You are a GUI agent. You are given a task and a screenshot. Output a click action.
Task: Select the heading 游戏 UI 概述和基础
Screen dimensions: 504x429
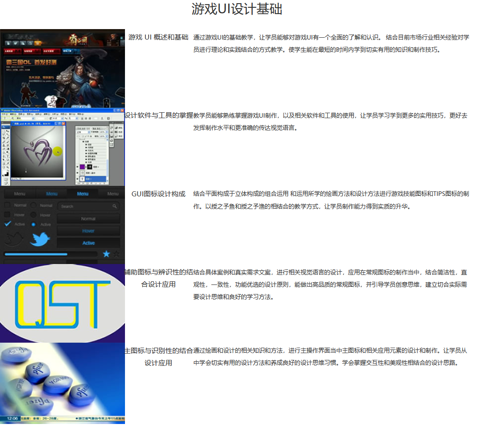(159, 37)
